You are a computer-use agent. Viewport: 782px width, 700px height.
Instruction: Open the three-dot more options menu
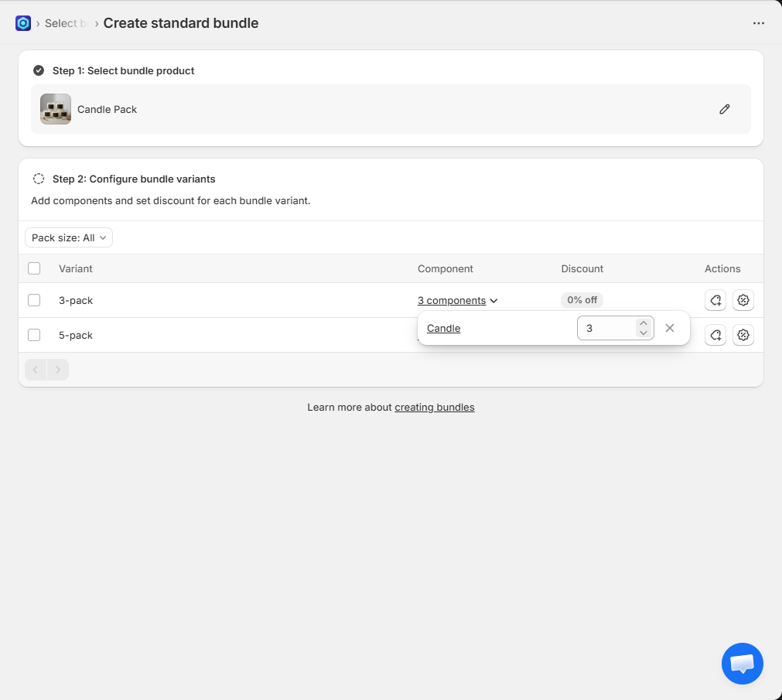pos(758,23)
